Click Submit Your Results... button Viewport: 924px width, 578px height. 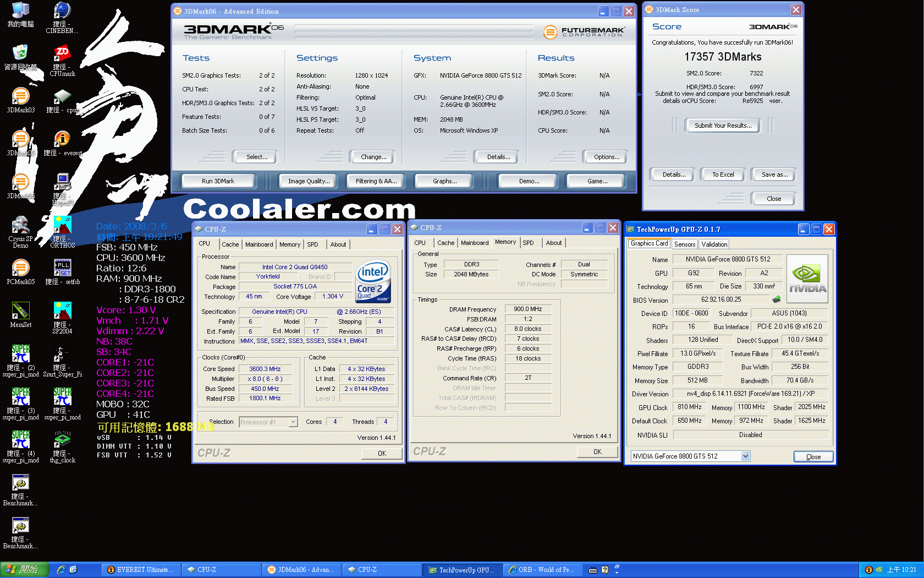click(723, 126)
